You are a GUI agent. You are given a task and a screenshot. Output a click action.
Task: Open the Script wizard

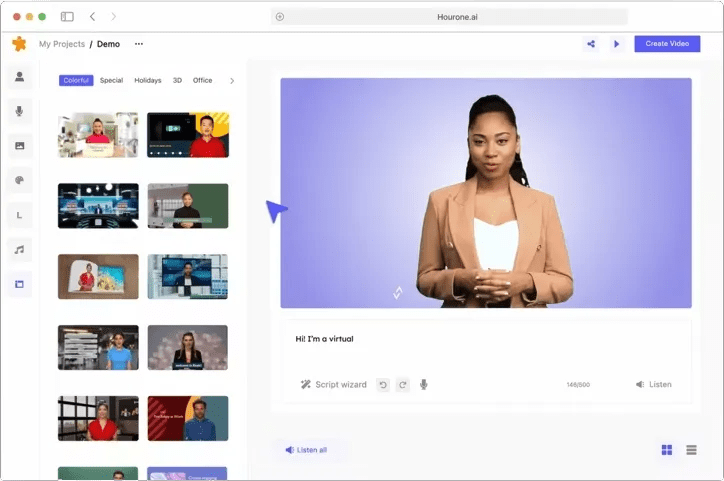[333, 385]
